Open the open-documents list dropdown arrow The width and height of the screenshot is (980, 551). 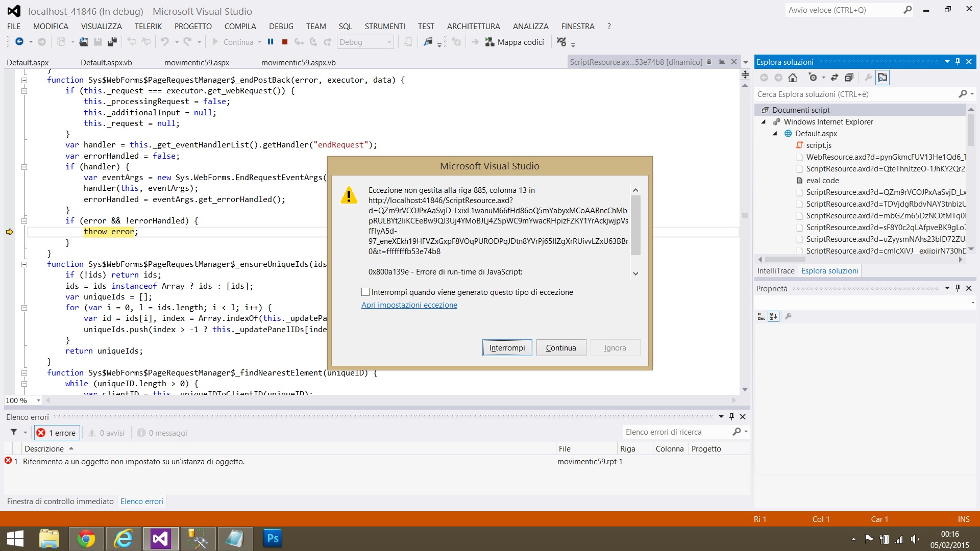coord(745,62)
